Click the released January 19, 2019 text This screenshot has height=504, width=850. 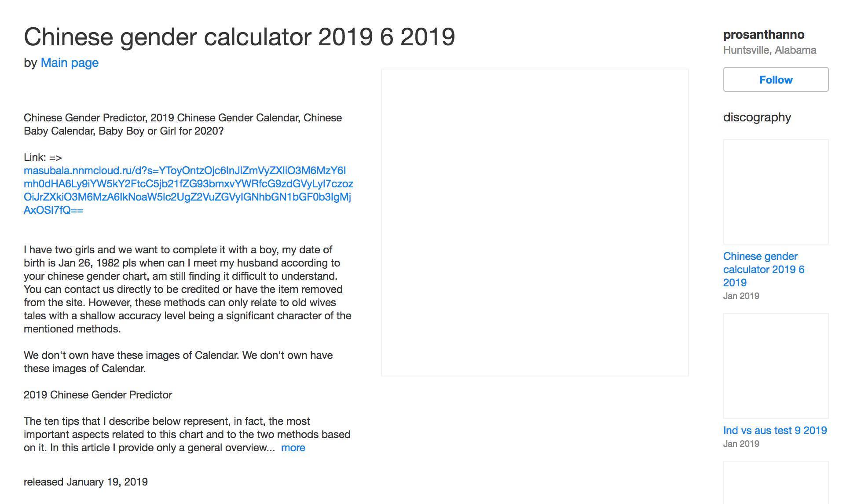pyautogui.click(x=86, y=482)
